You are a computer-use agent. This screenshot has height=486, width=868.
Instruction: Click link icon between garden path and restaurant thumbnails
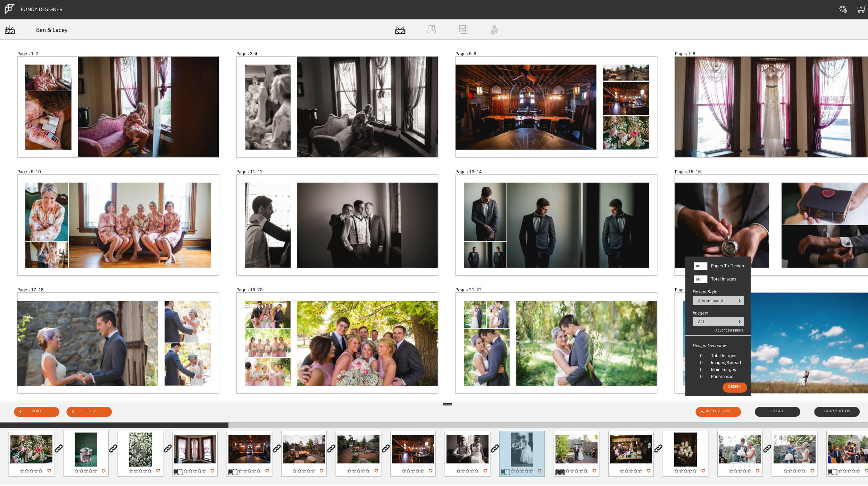coord(386,449)
